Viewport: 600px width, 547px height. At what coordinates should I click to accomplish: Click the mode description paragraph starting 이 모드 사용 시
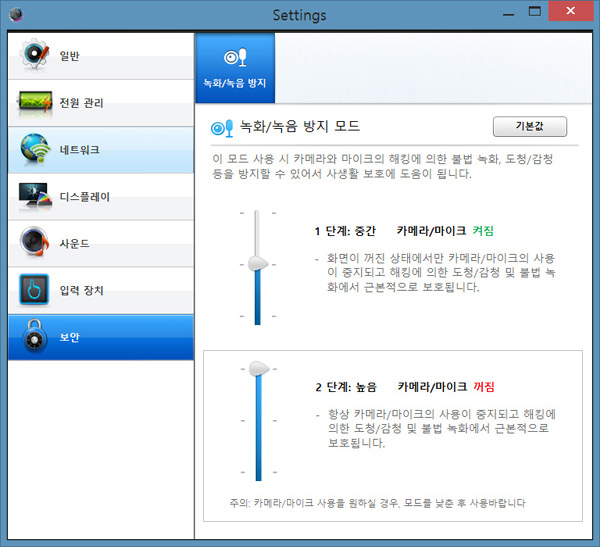pos(383,166)
